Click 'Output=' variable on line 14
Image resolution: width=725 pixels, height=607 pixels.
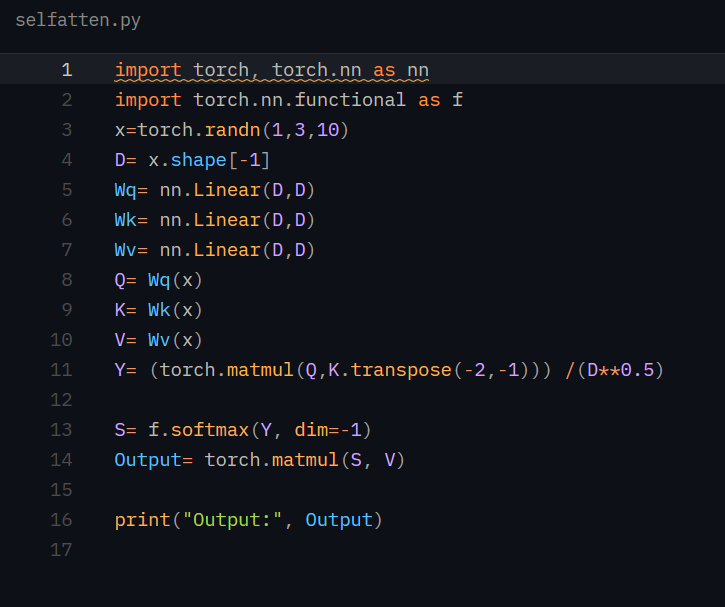(x=154, y=460)
